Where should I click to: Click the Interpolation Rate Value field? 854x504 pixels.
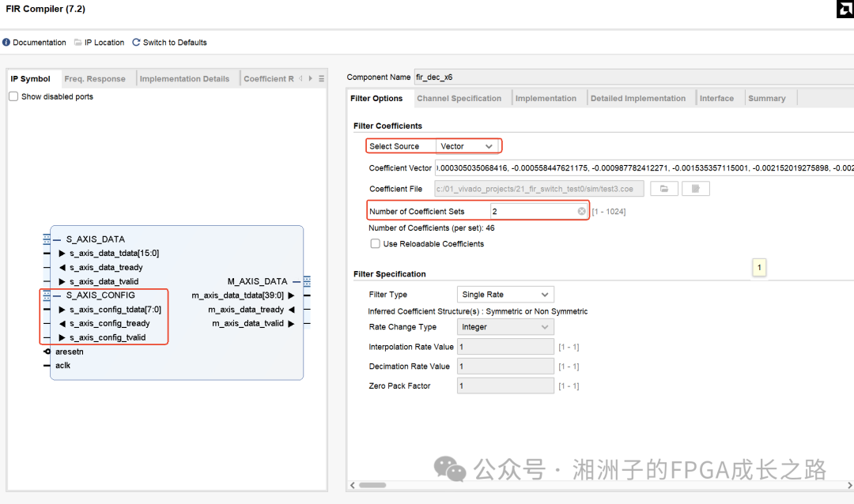click(505, 347)
